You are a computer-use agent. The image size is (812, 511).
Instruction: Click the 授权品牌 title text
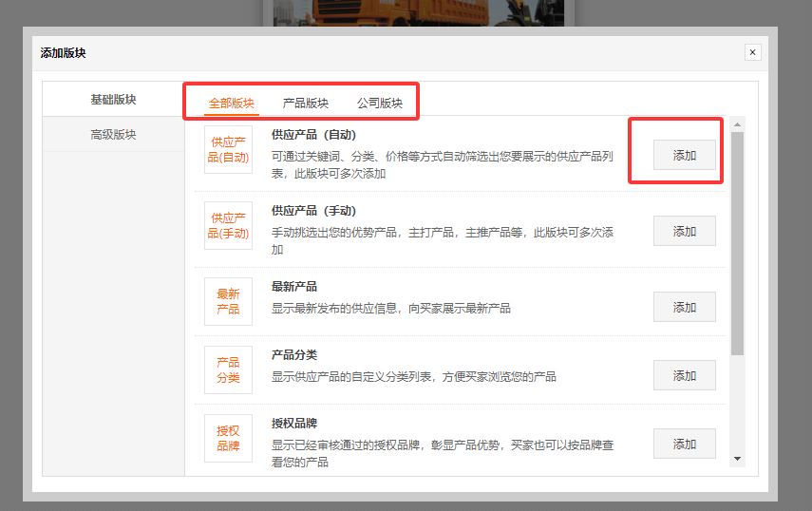(x=294, y=423)
